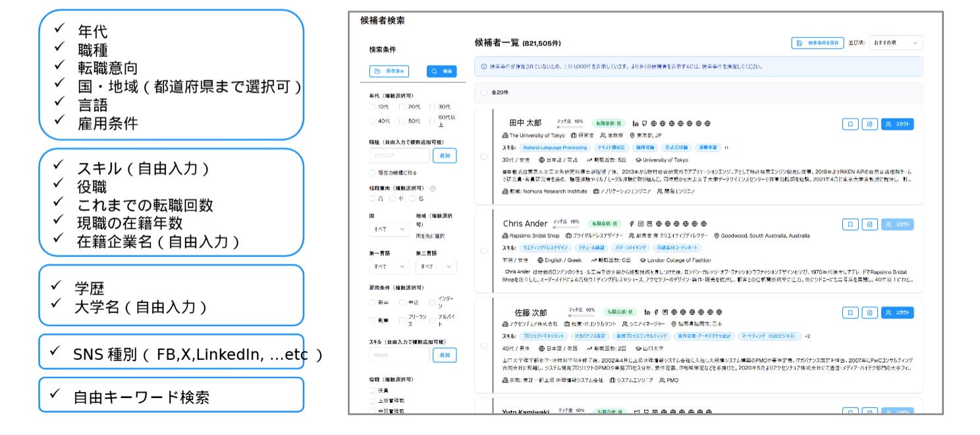The height and width of the screenshot is (435, 980).
Task: Open Facebook icon for 佐藤 次郎
Action: pyautogui.click(x=657, y=312)
